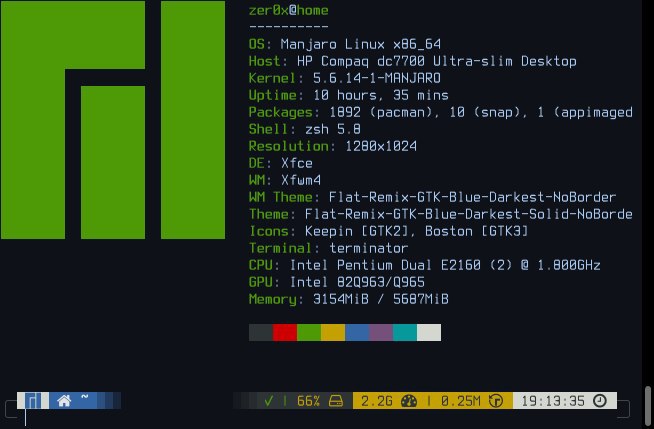Click the '~' directory indicator in prompt
The height and width of the screenshot is (429, 654).
tap(85, 397)
